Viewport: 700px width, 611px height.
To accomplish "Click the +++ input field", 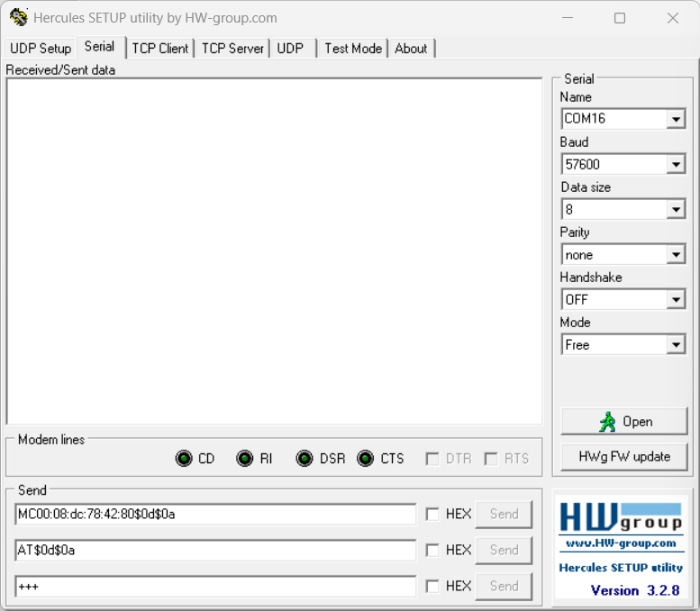I will tap(215, 586).
